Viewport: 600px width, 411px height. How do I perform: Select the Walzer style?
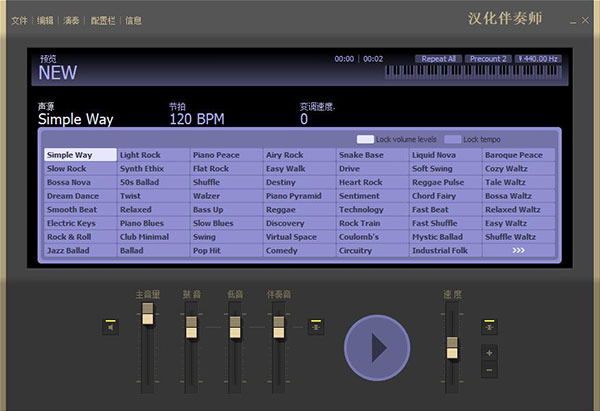click(227, 196)
